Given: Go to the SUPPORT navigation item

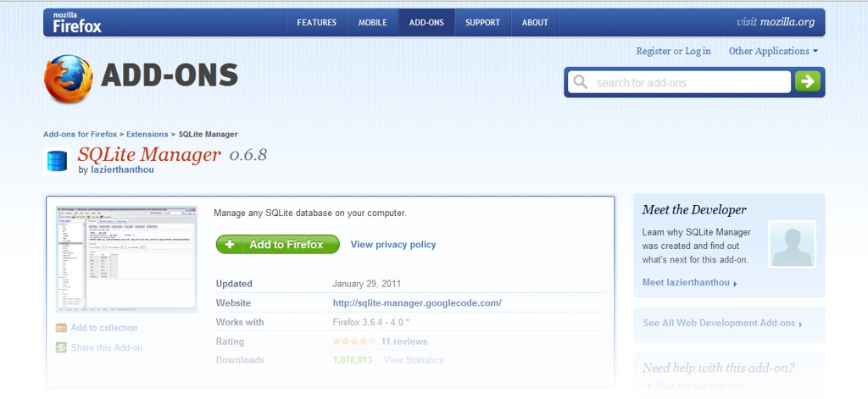Looking at the screenshot, I should (x=482, y=23).
